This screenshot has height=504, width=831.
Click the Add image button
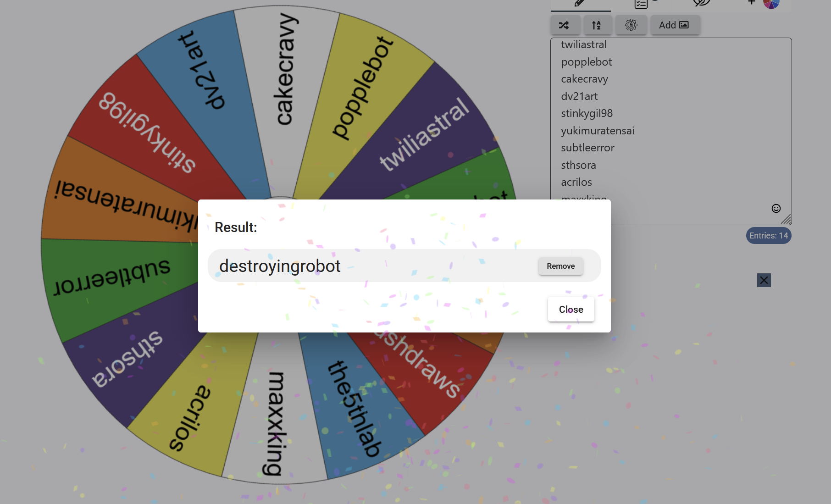(673, 25)
